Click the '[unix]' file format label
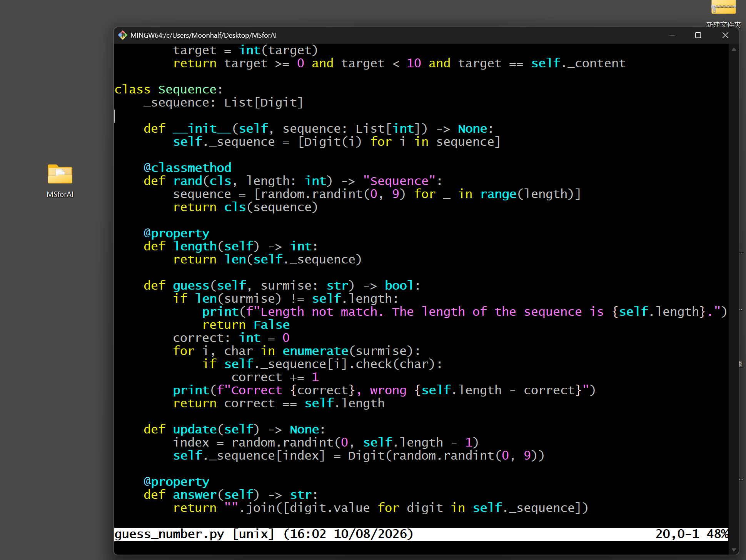The width and height of the screenshot is (746, 560). tap(253, 534)
